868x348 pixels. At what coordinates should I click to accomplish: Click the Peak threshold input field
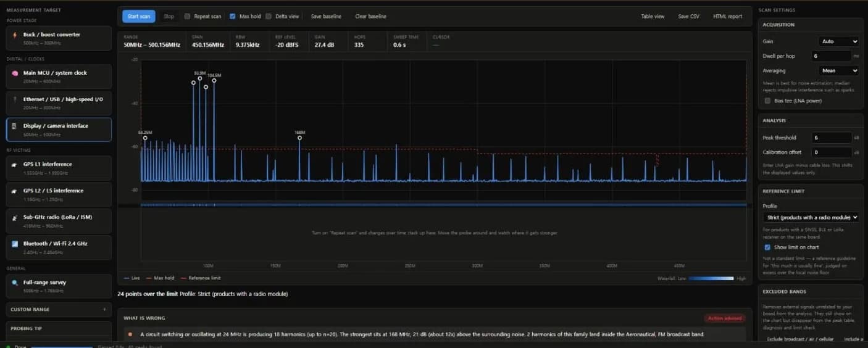[832, 138]
